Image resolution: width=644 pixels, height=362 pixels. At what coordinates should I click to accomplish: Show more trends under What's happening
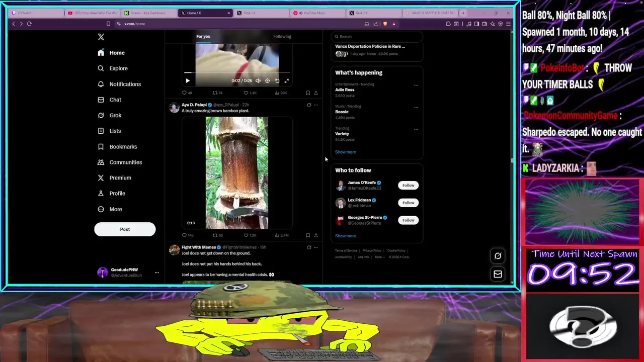point(345,152)
